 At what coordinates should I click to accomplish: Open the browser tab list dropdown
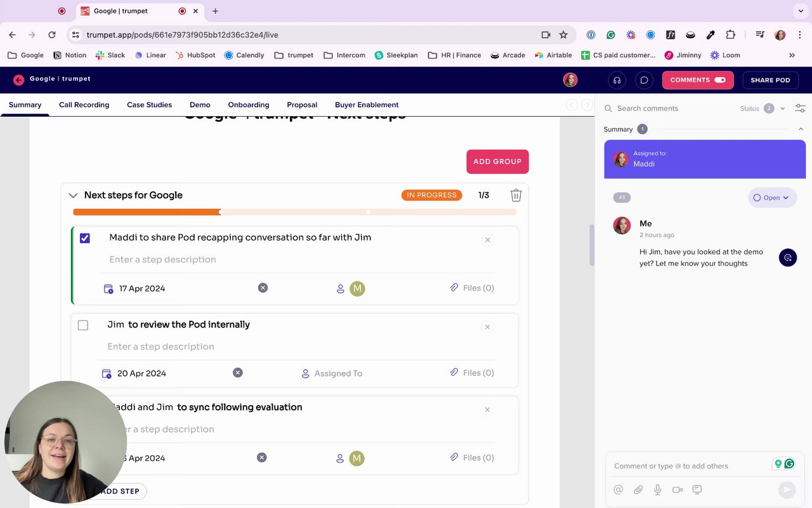coord(801,11)
